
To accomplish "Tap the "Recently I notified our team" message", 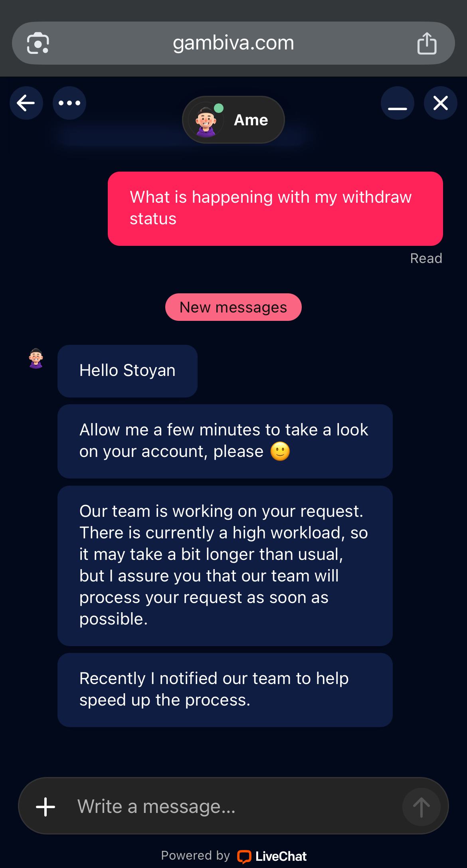I will [x=225, y=690].
